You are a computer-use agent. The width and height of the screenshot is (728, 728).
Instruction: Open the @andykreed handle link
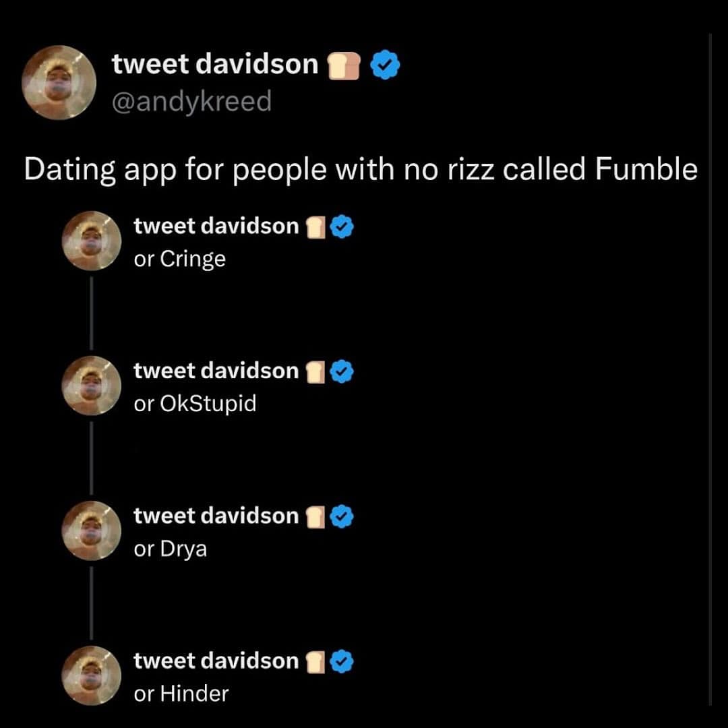(191, 102)
